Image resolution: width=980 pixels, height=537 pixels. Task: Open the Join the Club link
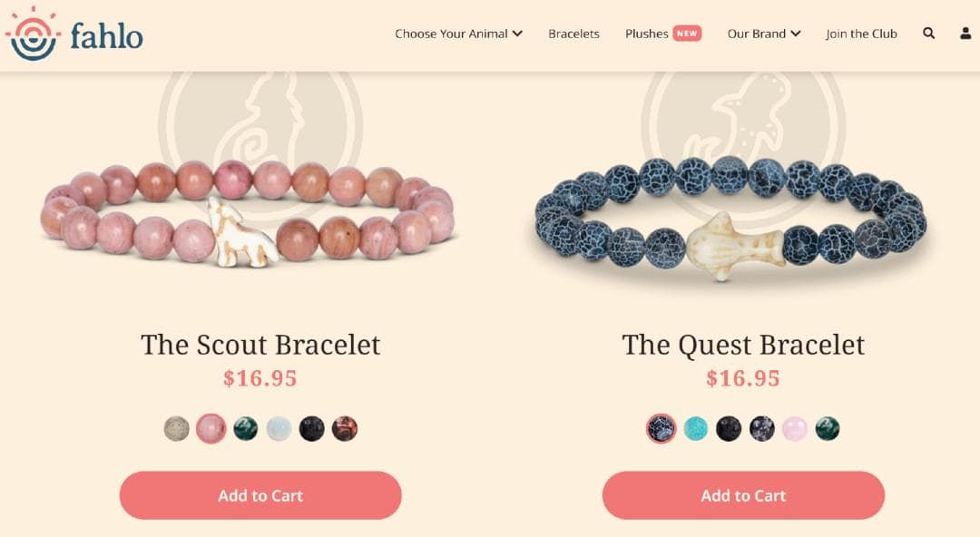pos(861,34)
